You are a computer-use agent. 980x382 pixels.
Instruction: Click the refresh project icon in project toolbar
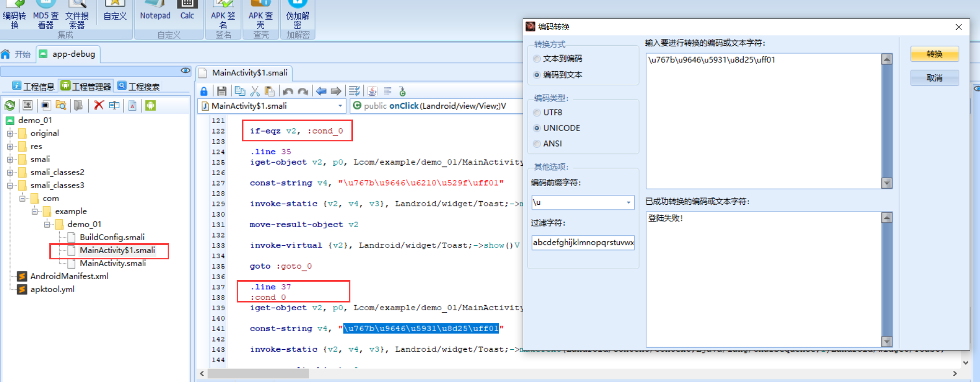click(10, 106)
